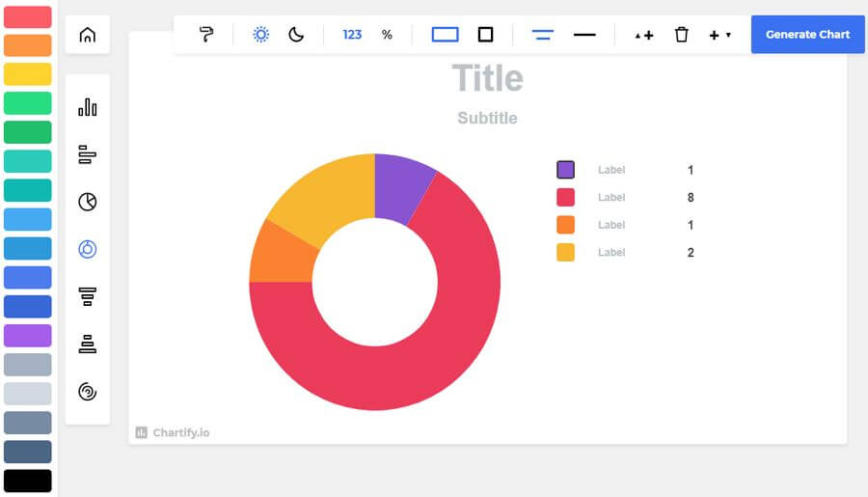The width and height of the screenshot is (868, 497).
Task: Click the yellow donut slice
Action: 327,200
